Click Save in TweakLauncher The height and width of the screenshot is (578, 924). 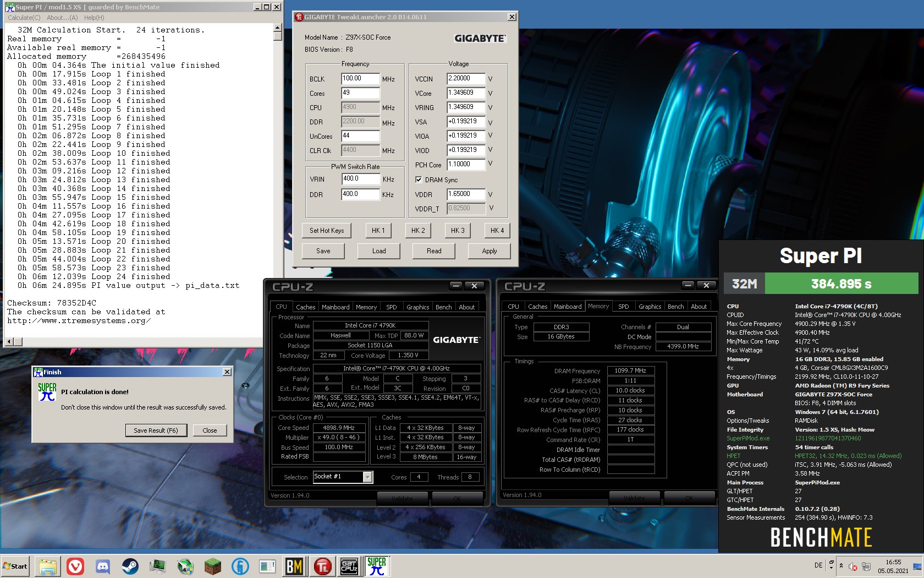[323, 251]
